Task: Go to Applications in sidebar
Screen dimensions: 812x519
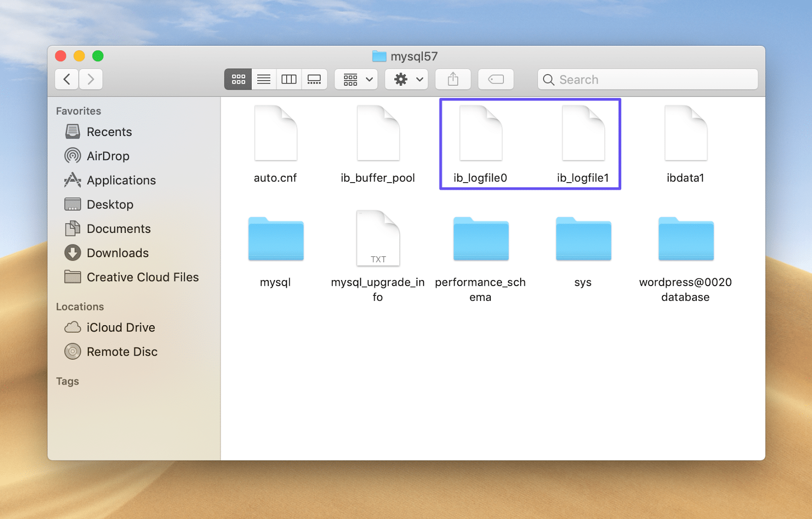Action: tap(121, 180)
